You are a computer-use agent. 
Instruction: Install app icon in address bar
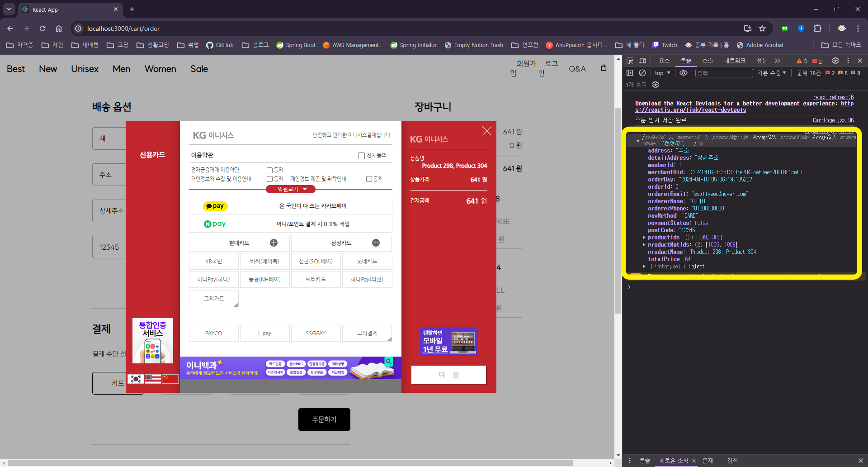(x=748, y=29)
